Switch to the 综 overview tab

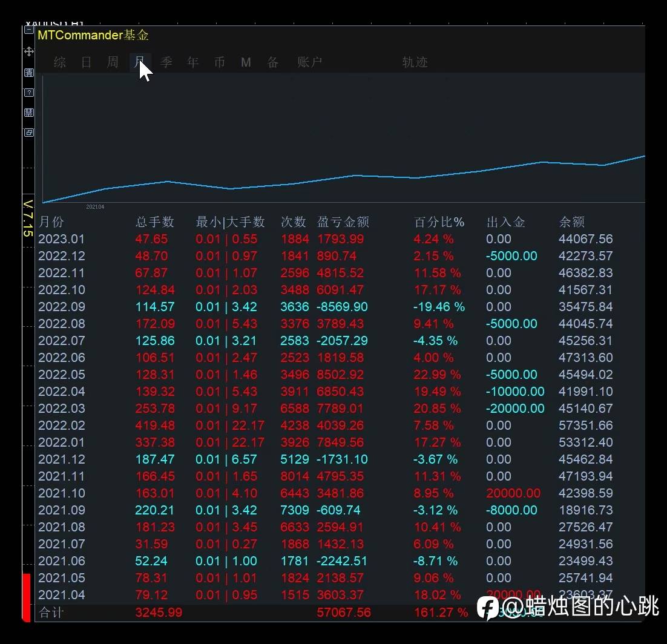pyautogui.click(x=60, y=62)
